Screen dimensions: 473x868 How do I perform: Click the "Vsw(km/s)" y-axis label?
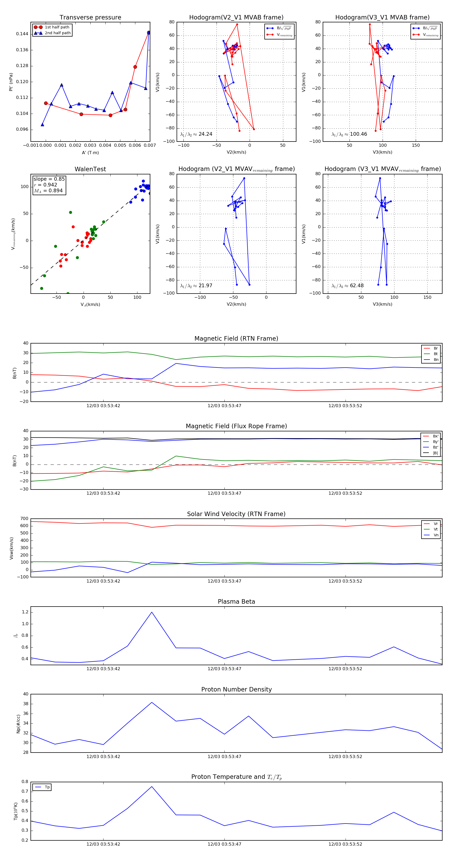click(x=12, y=548)
